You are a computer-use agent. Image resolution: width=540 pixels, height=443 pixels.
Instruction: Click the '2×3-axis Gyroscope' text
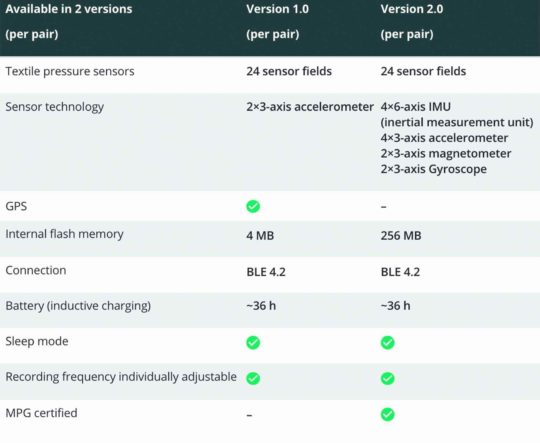(434, 169)
